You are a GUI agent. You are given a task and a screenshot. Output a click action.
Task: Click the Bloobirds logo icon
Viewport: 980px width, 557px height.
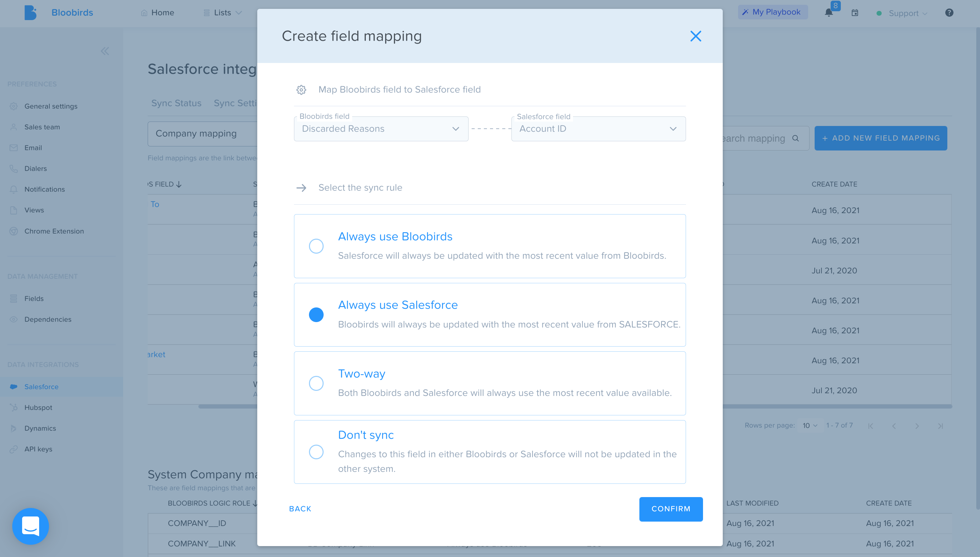point(30,12)
